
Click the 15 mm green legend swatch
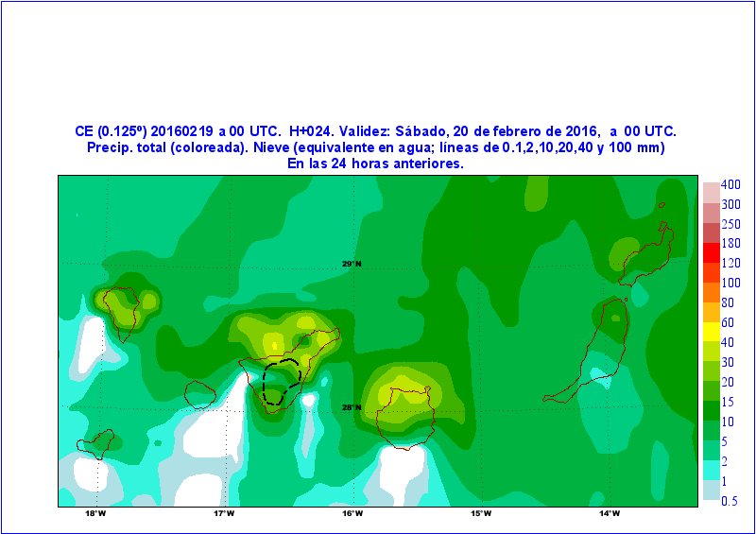pos(712,410)
